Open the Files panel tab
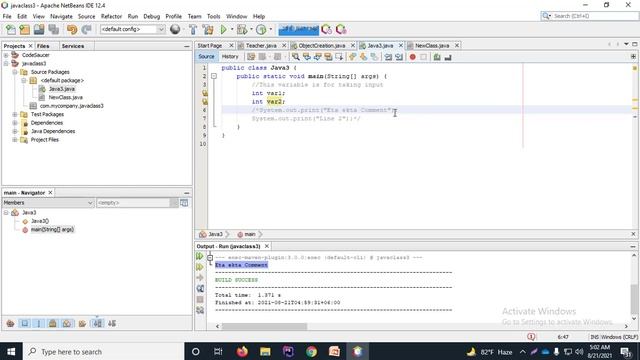Viewport: 640px width, 360px height. pos(43,46)
